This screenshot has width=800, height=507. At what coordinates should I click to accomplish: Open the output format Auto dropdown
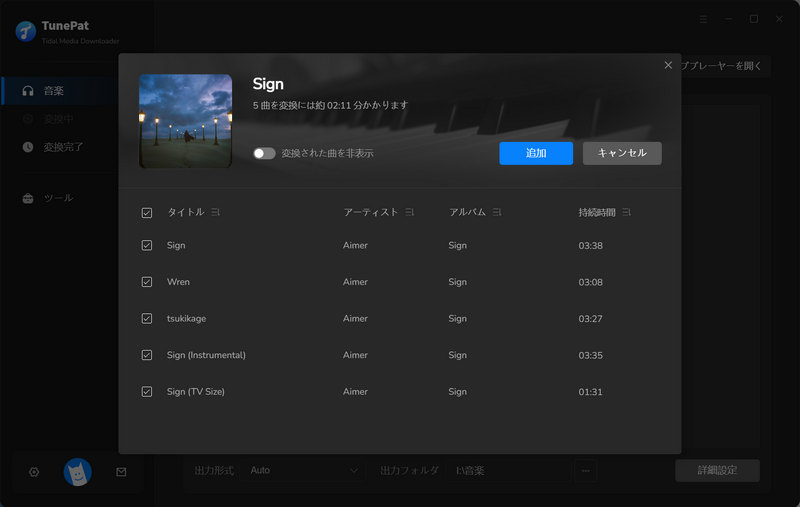click(x=304, y=470)
